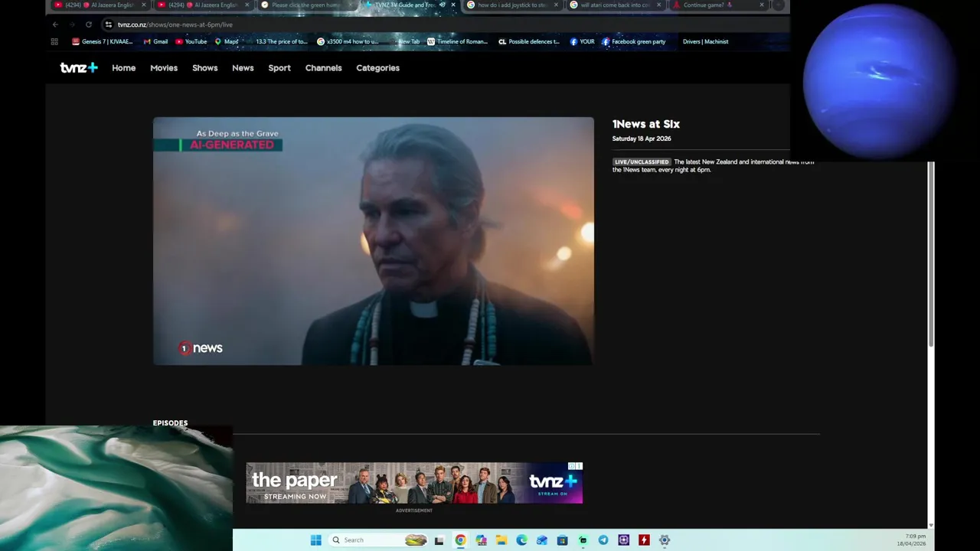Click the 1News live video player

tap(373, 241)
